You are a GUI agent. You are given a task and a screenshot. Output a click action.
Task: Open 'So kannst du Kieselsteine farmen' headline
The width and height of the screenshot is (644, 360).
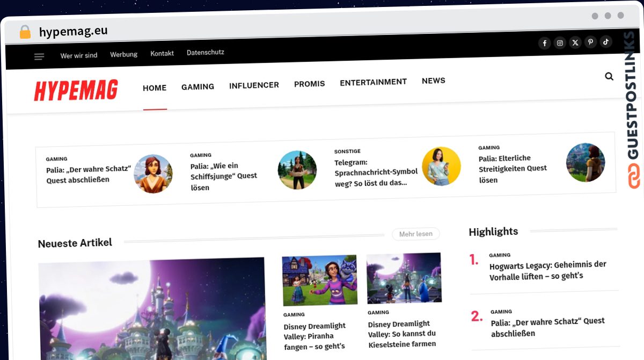tap(402, 334)
